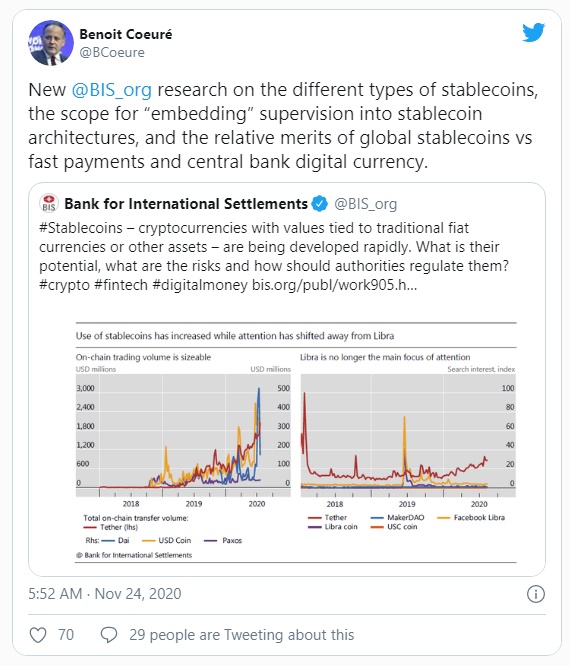Click @BIS_org handle in quoted tweet
570x666 pixels.
366,204
